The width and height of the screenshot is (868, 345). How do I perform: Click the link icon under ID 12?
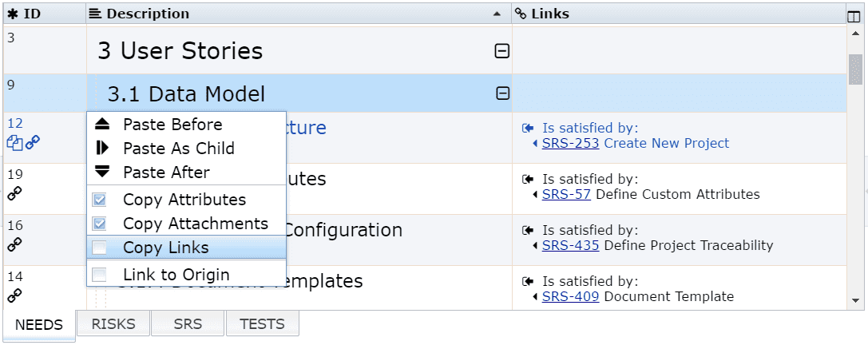tap(33, 142)
